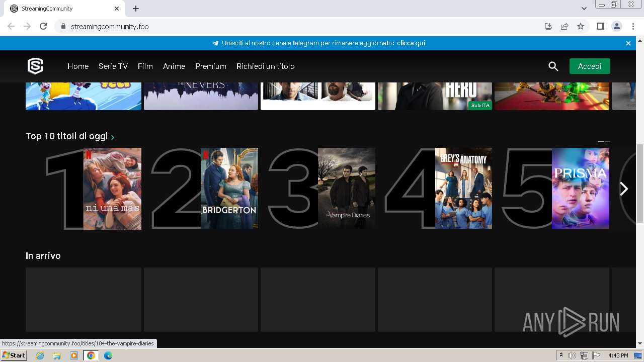This screenshot has height=362, width=644.
Task: Open The Nevers thumbnail
Action: (201, 96)
